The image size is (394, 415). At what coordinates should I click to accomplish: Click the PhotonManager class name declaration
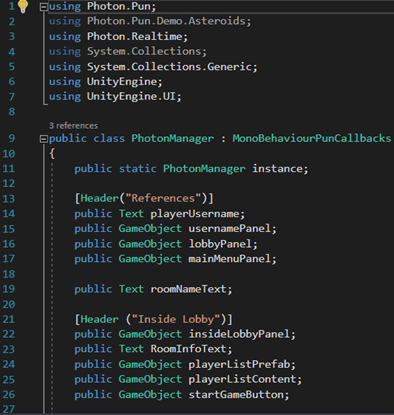coord(172,138)
